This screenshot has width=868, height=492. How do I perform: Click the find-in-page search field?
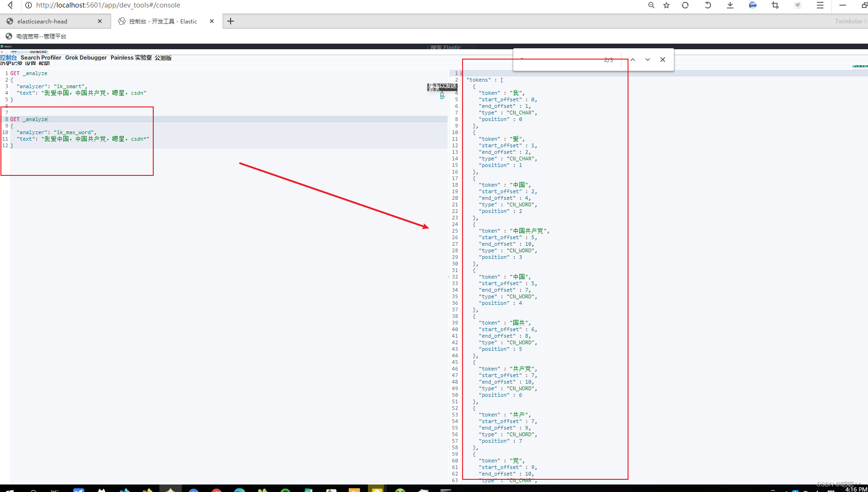[560, 60]
